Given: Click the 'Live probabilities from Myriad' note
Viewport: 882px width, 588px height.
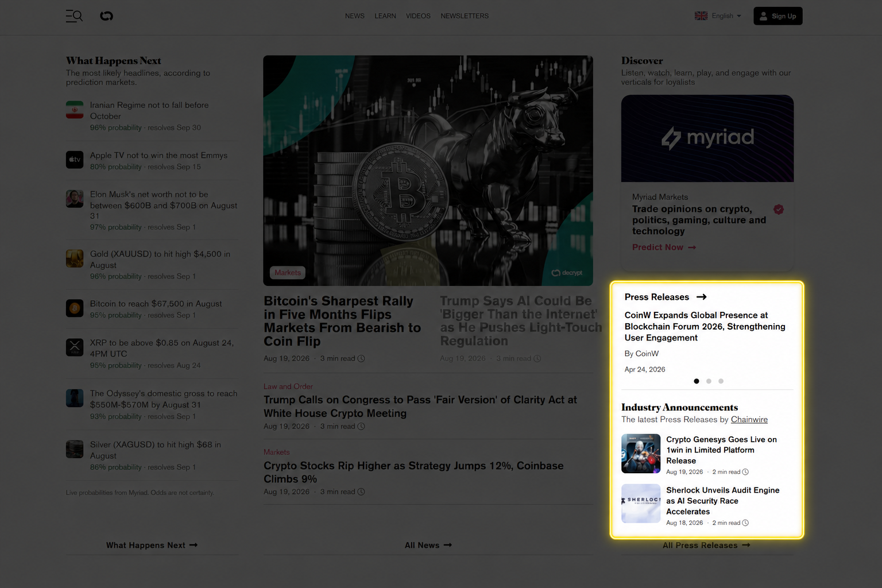Looking at the screenshot, I should click(140, 493).
